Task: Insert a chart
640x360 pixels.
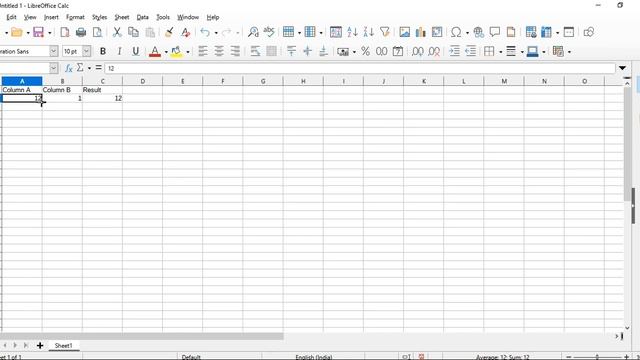Action: pyautogui.click(x=420, y=32)
